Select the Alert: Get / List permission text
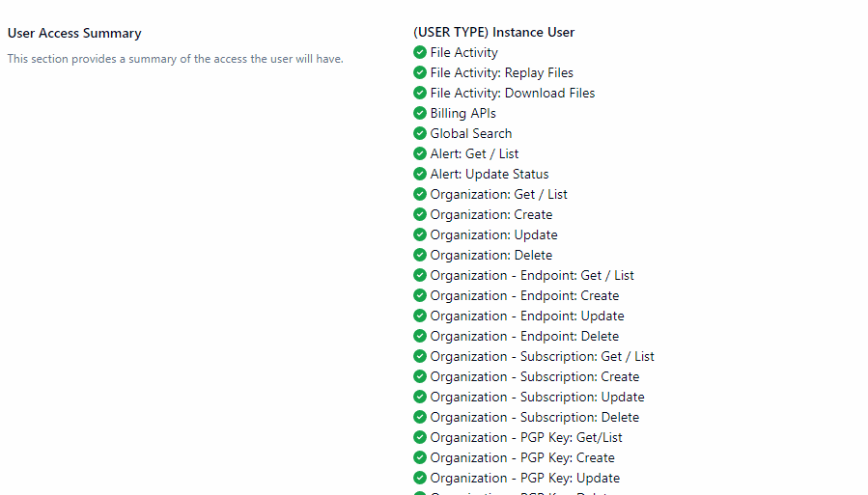Screen dimensions: 868x495 [x=474, y=153]
